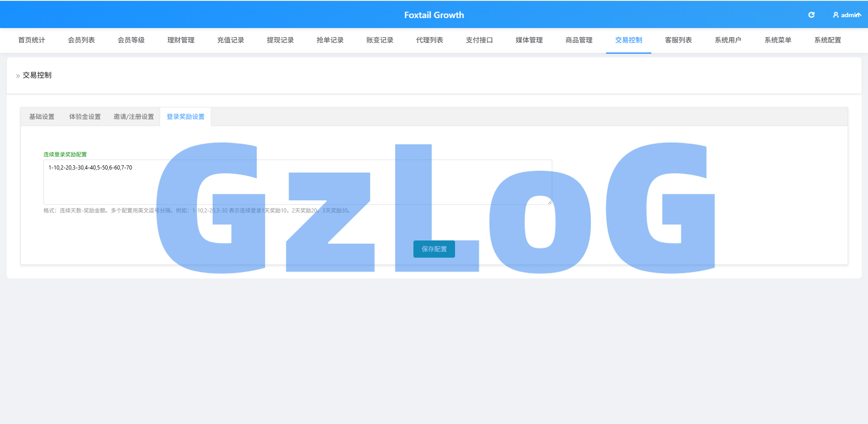Open 充值记录 page
Viewport: 868px width, 424px height.
click(x=231, y=40)
